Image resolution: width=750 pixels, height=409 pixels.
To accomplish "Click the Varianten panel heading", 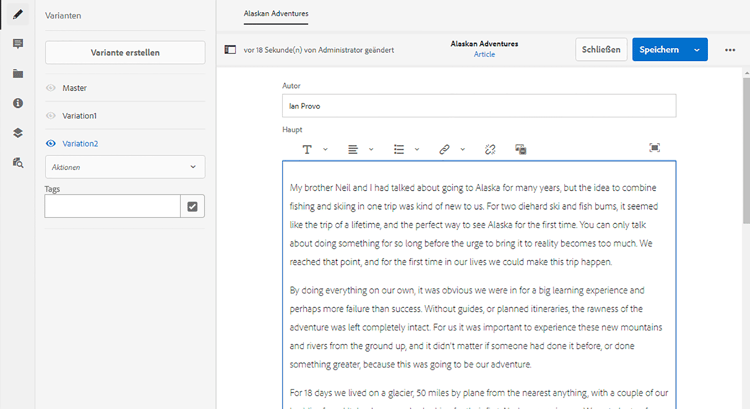I will tap(63, 16).
